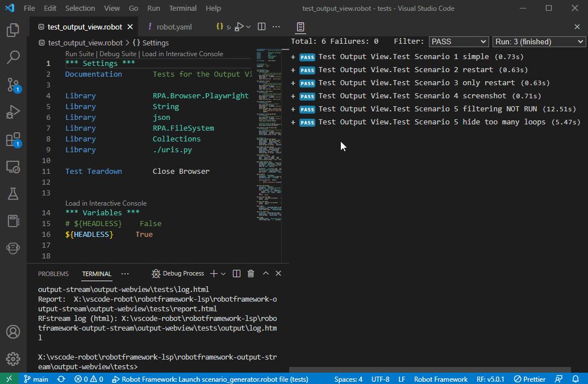The image size is (588, 384).
Task: Split the terminal panel
Action: 237,274
